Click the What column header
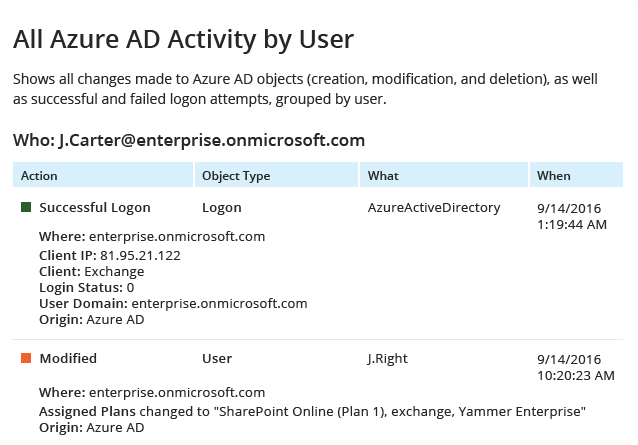The height and width of the screenshot is (445, 638). pos(383,176)
